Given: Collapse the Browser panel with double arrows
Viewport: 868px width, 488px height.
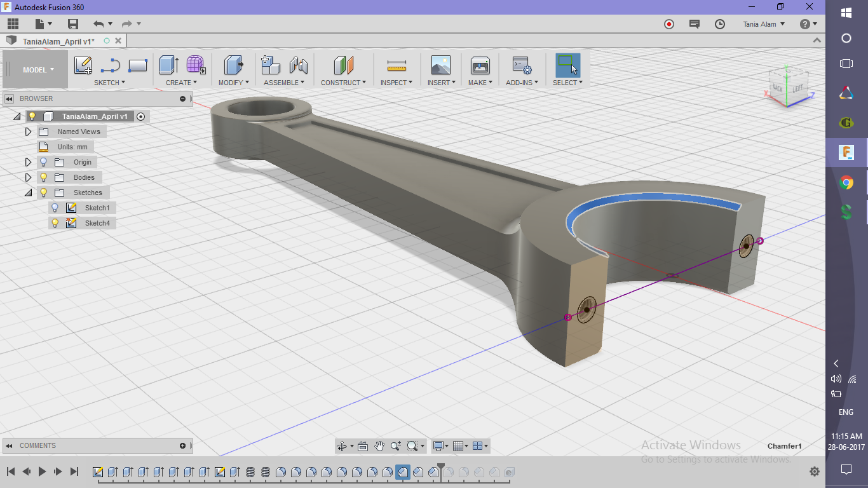Looking at the screenshot, I should click(x=10, y=98).
